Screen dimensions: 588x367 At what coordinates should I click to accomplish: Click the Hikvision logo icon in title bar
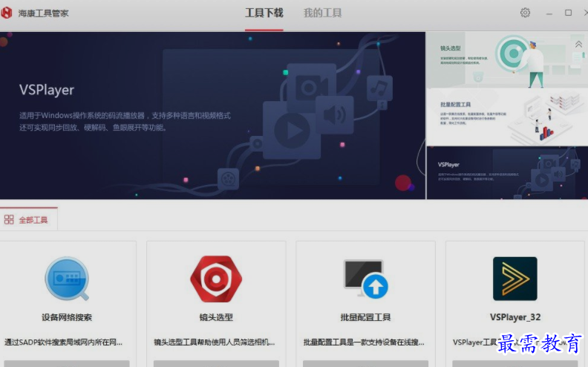6,13
